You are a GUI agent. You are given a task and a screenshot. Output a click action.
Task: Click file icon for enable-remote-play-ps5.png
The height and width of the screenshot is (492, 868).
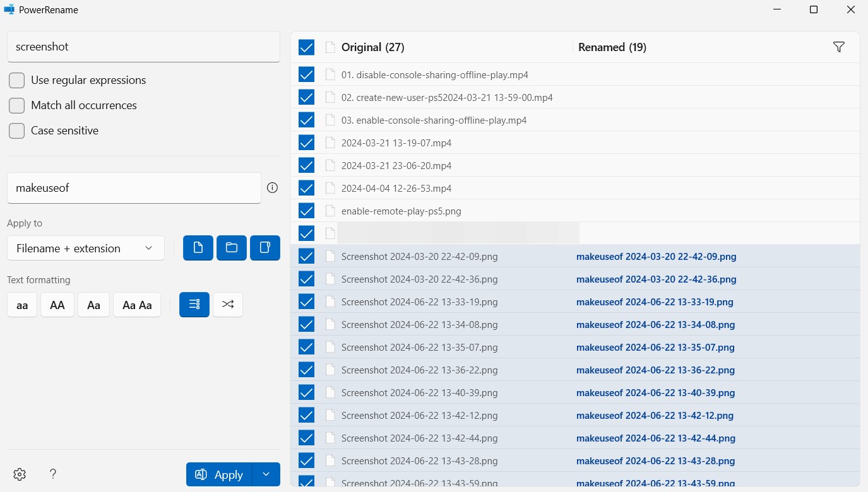click(330, 211)
